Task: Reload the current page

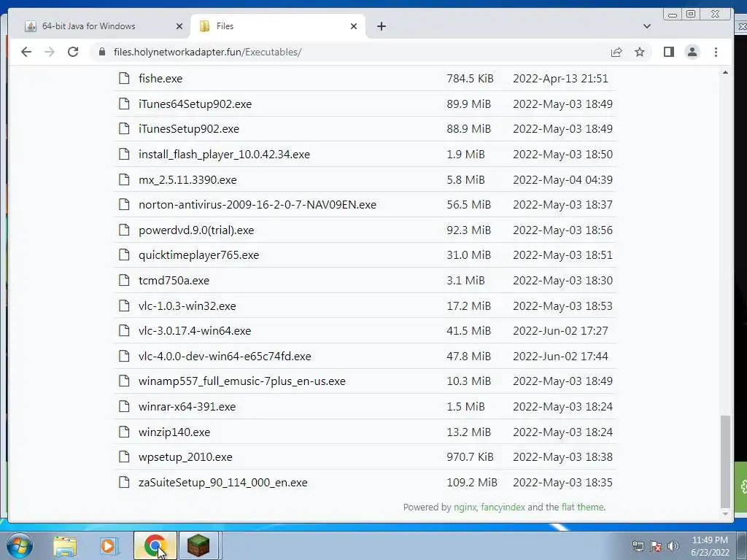Action: 73,52
